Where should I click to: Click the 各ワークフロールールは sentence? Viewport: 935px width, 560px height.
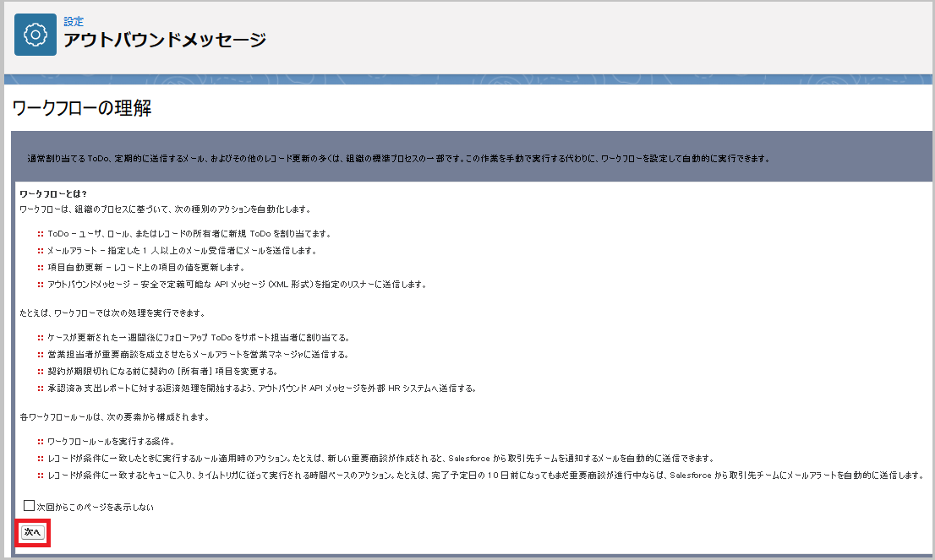coord(114,417)
